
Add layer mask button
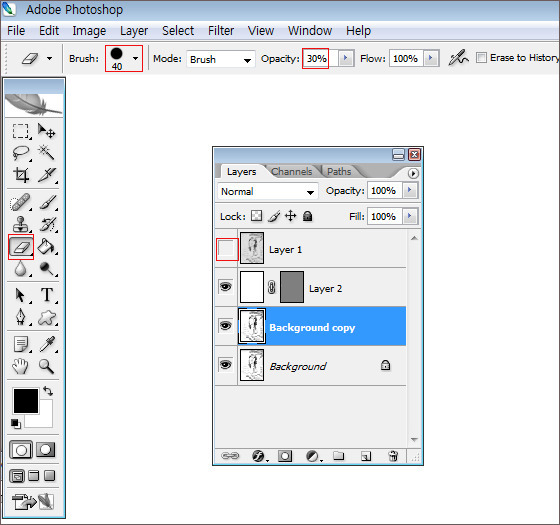285,456
